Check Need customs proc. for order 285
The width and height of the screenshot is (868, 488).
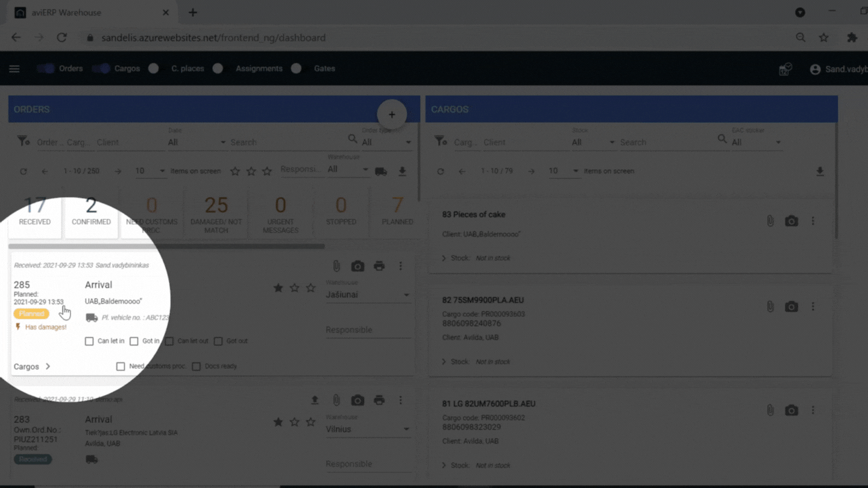click(121, 366)
